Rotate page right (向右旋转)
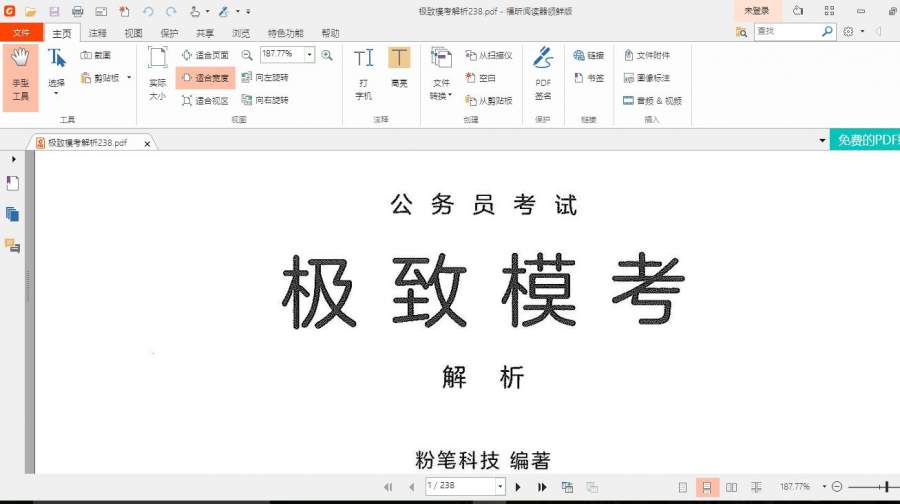Screen dimensions: 900x504 point(265,100)
